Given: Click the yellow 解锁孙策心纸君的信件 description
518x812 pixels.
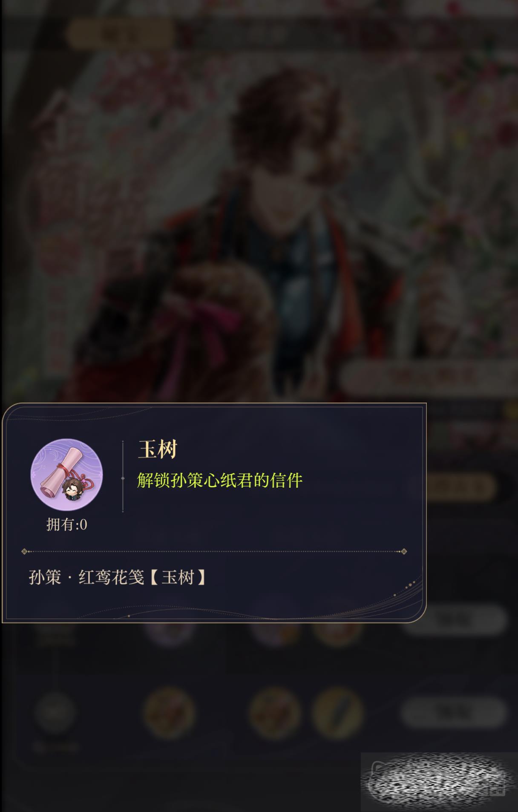Looking at the screenshot, I should [x=219, y=480].
